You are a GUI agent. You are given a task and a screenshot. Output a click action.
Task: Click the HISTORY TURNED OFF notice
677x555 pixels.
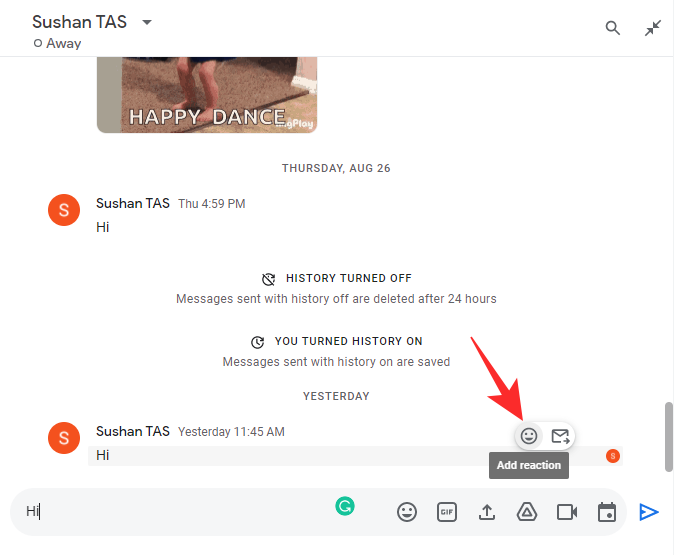[349, 278]
